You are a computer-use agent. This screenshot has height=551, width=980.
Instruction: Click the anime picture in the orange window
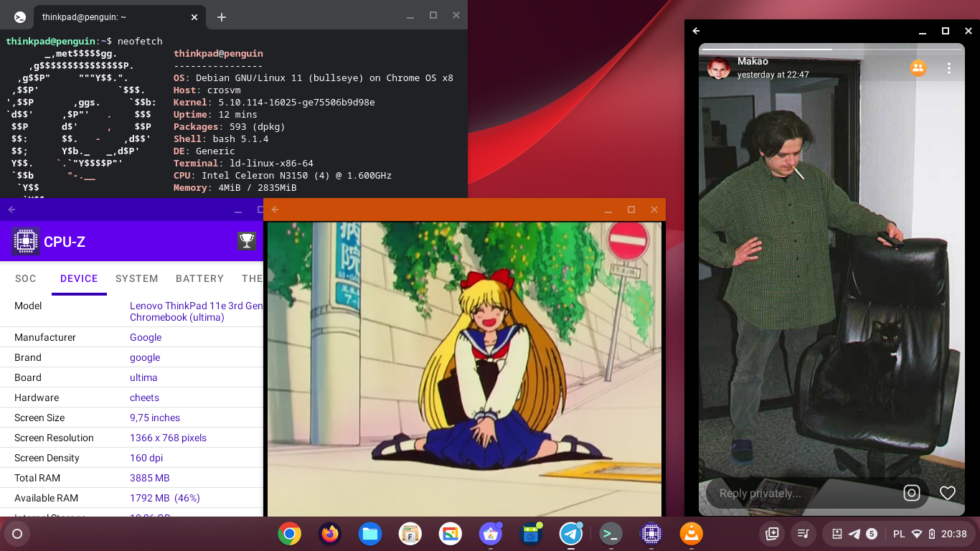pos(464,369)
